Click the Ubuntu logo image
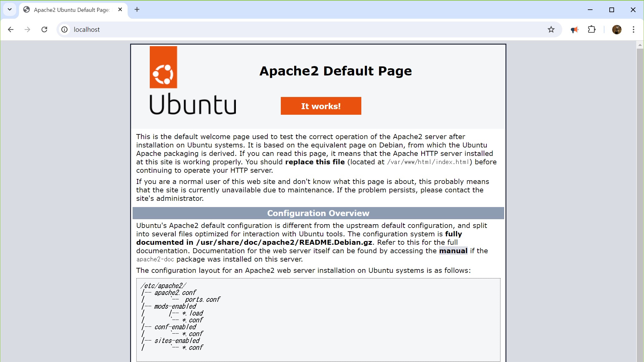 pos(193,80)
